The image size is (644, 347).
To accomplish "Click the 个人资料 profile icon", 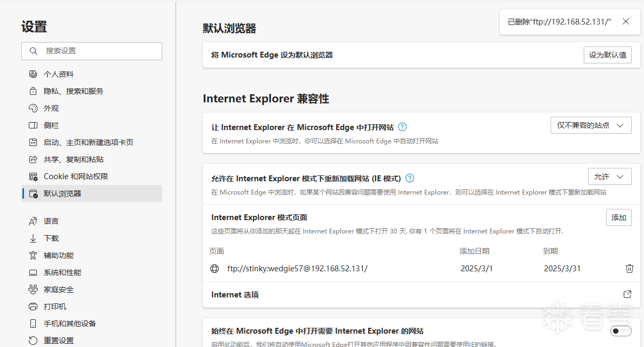I will 33,74.
